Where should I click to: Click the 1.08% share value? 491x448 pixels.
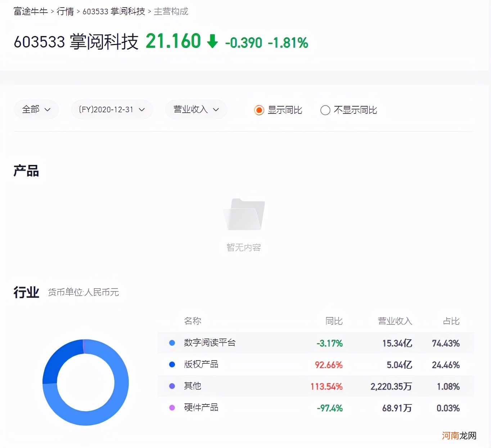pyautogui.click(x=448, y=386)
